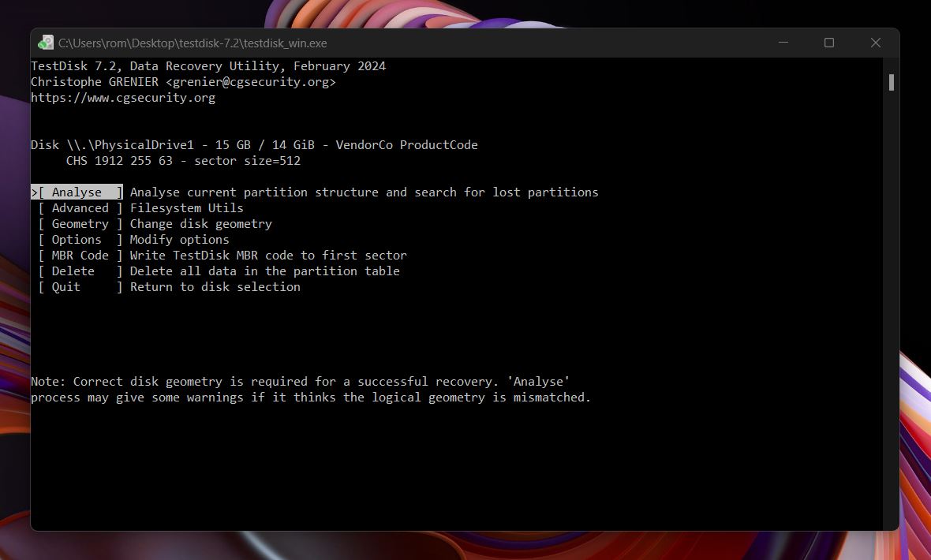Minimize the TestDisk console window

pos(783,43)
